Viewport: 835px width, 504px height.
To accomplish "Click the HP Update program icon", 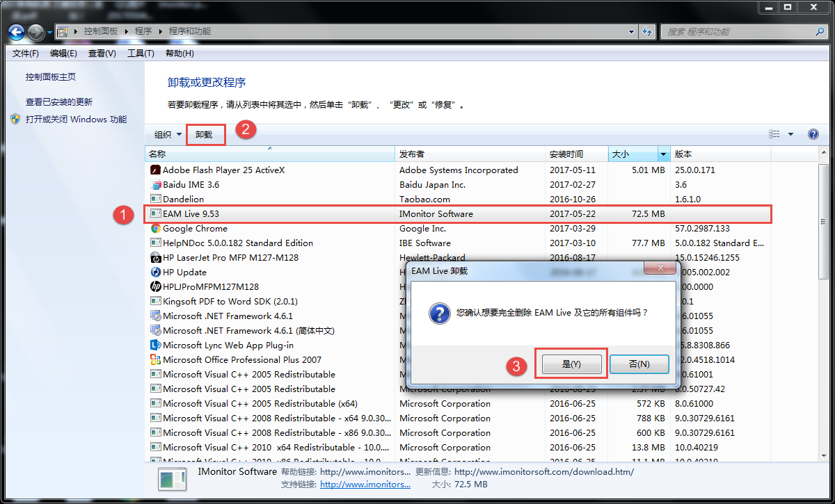I will tap(156, 272).
